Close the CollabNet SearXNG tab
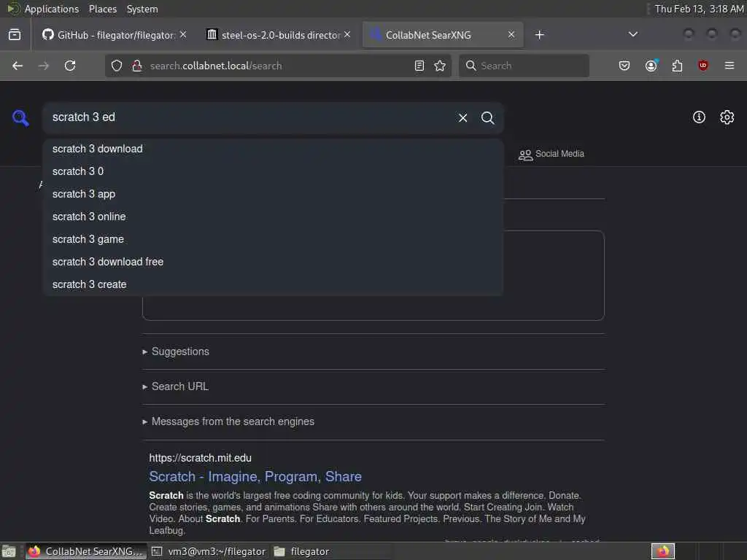Screen dimensions: 747x560 click(x=511, y=35)
